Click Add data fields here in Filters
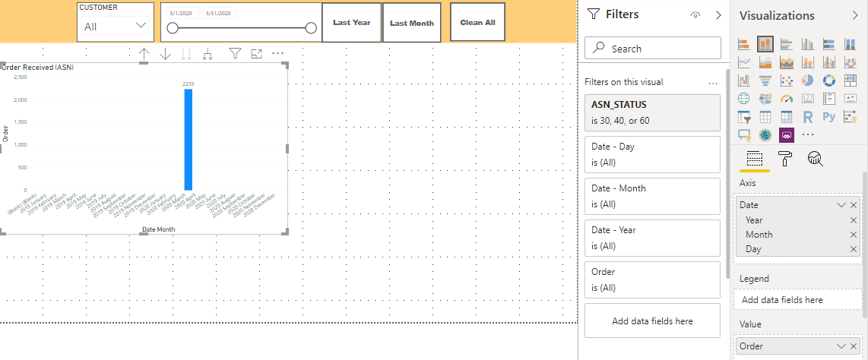The height and width of the screenshot is (360, 868). pyautogui.click(x=653, y=321)
